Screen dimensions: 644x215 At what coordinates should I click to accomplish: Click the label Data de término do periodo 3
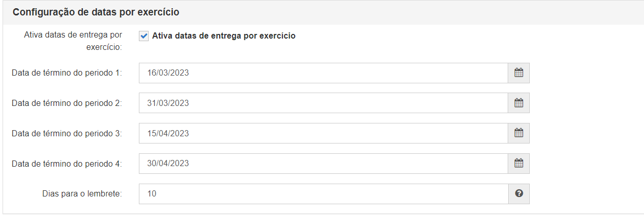click(67, 133)
